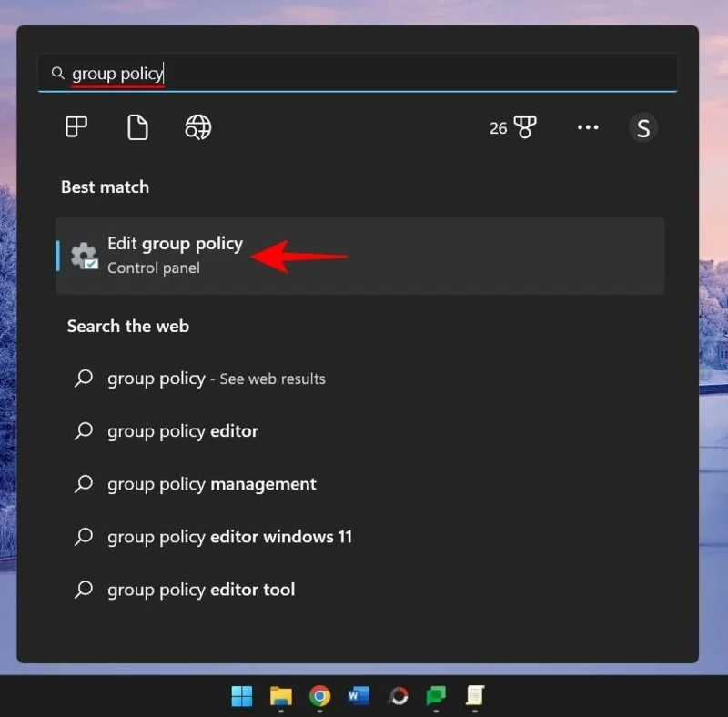
Task: Open the circular ring app on taskbar
Action: (x=398, y=696)
